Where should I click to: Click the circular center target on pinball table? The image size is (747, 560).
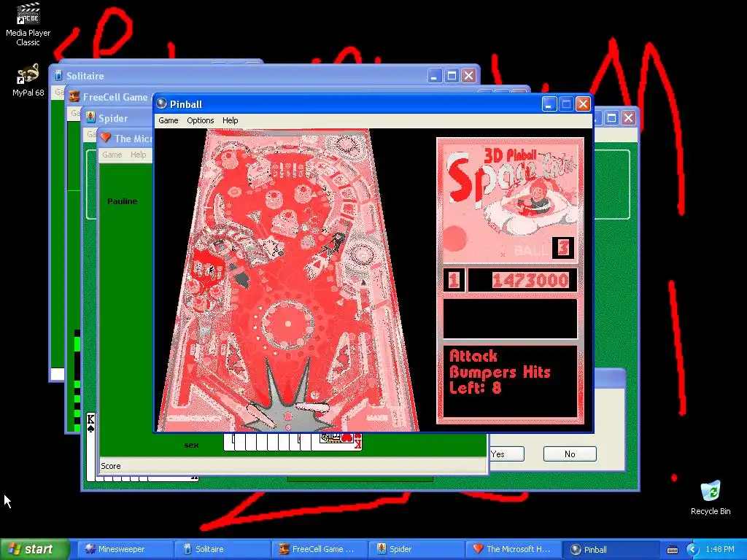287,324
